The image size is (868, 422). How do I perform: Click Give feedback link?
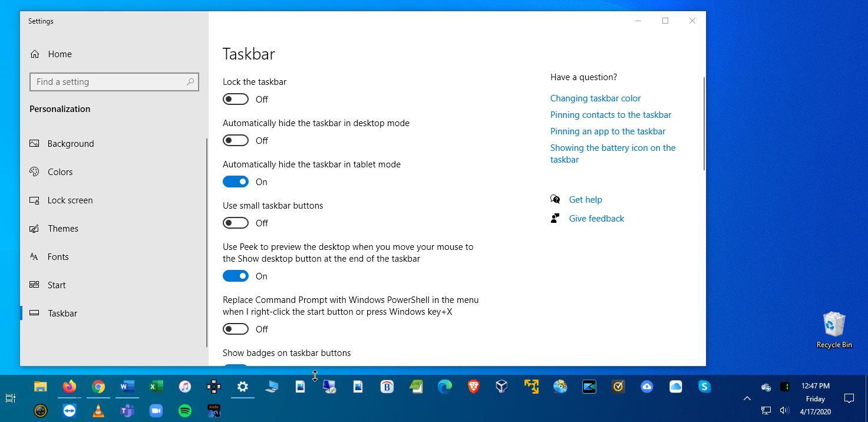click(x=596, y=219)
